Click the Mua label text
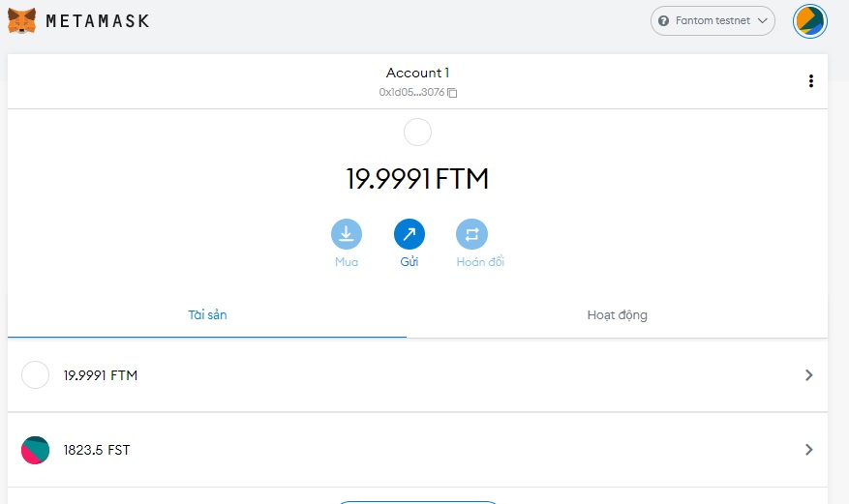849x504 pixels. [x=347, y=262]
